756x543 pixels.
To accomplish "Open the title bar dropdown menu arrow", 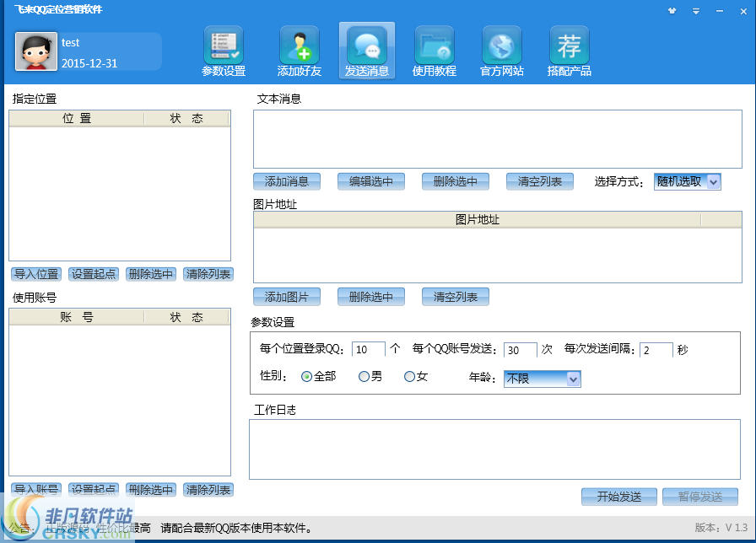I will 696,11.
